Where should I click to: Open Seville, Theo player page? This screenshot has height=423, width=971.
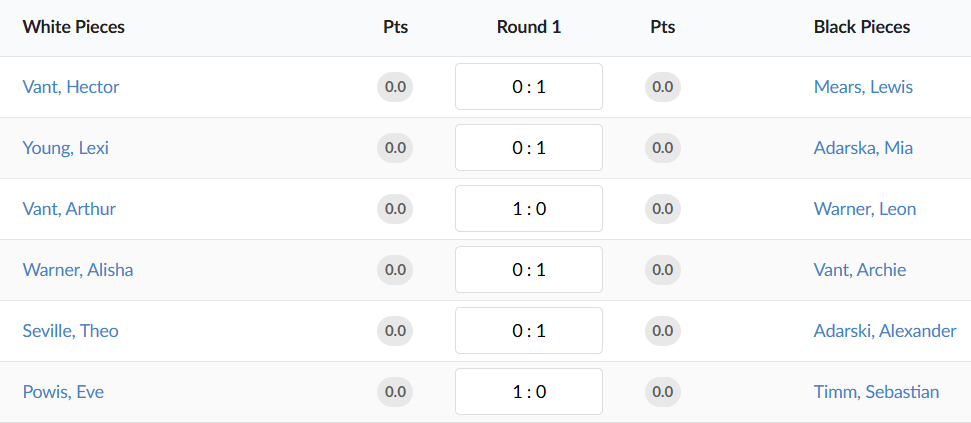tap(71, 331)
